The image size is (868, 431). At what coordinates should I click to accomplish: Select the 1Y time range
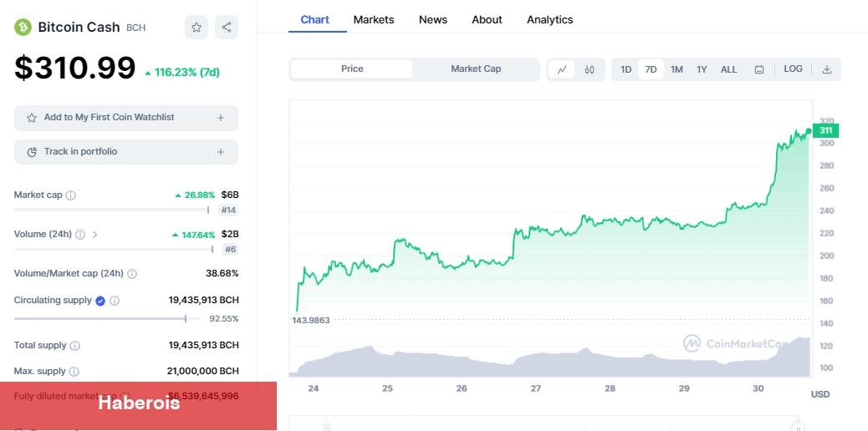click(x=702, y=69)
